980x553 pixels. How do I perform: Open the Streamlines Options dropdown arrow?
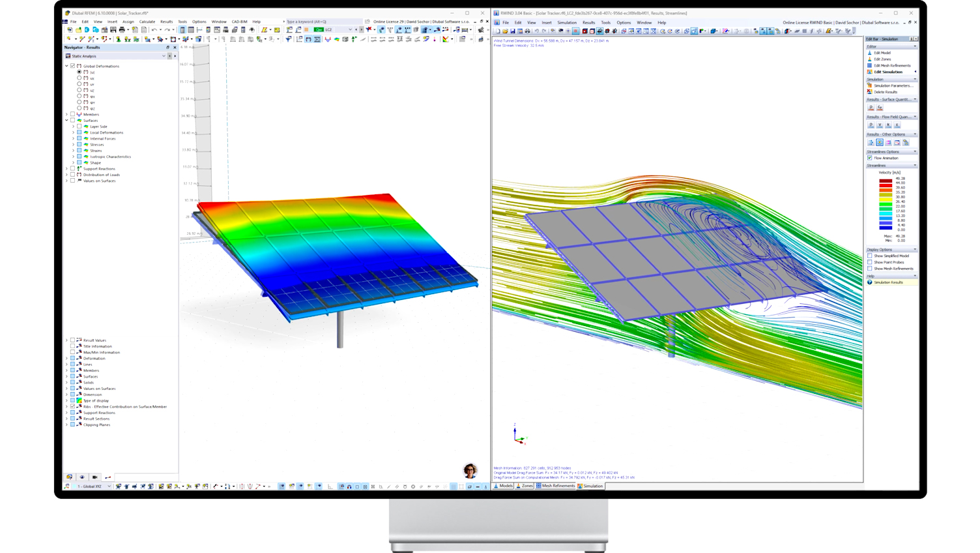tap(915, 151)
